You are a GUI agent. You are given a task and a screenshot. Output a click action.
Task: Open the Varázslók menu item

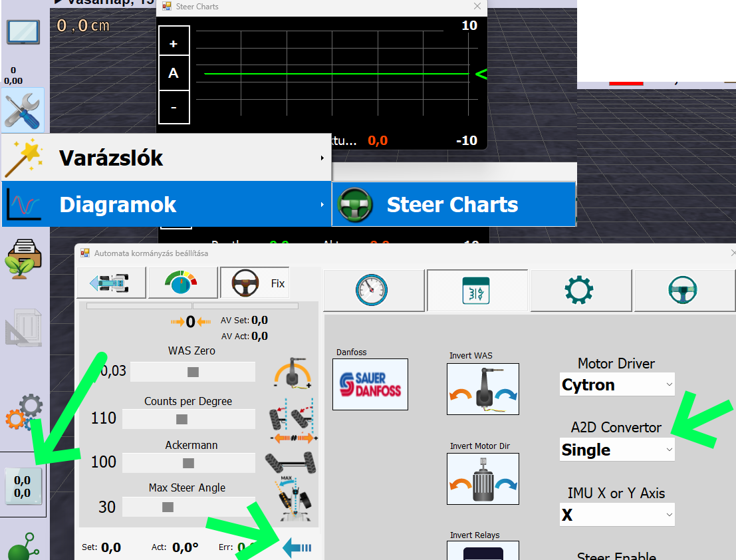pyautogui.click(x=166, y=158)
